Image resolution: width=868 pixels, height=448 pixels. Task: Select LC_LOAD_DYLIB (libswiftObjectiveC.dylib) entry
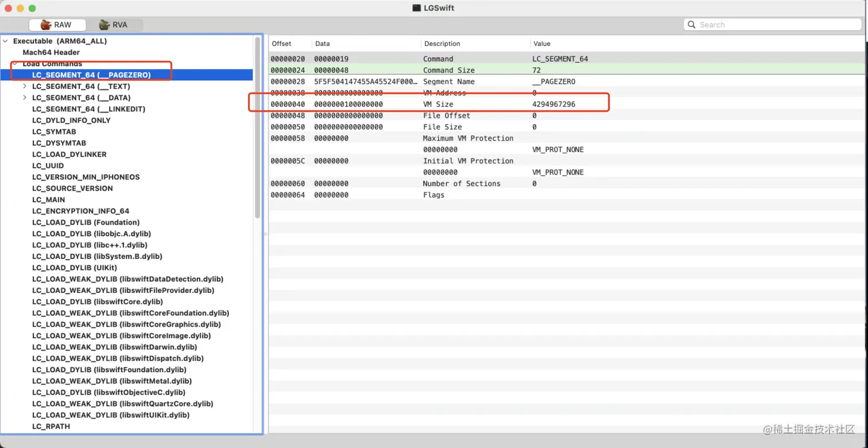(x=109, y=392)
